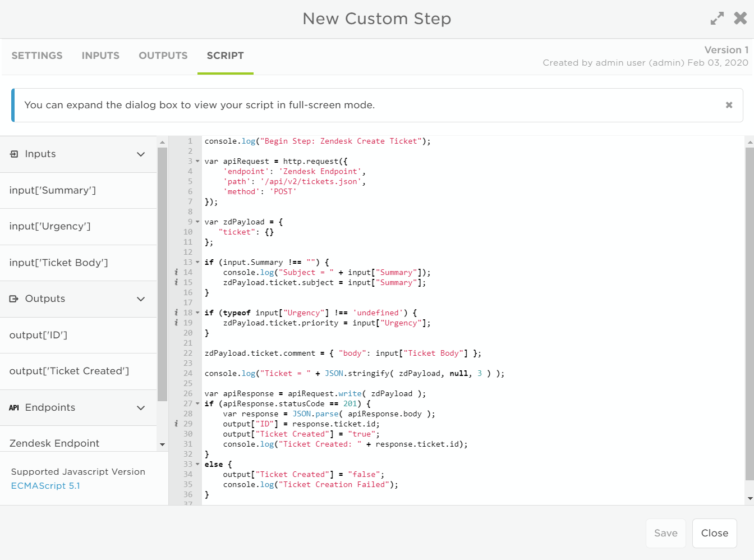Fold the code block at line 3

(197, 161)
